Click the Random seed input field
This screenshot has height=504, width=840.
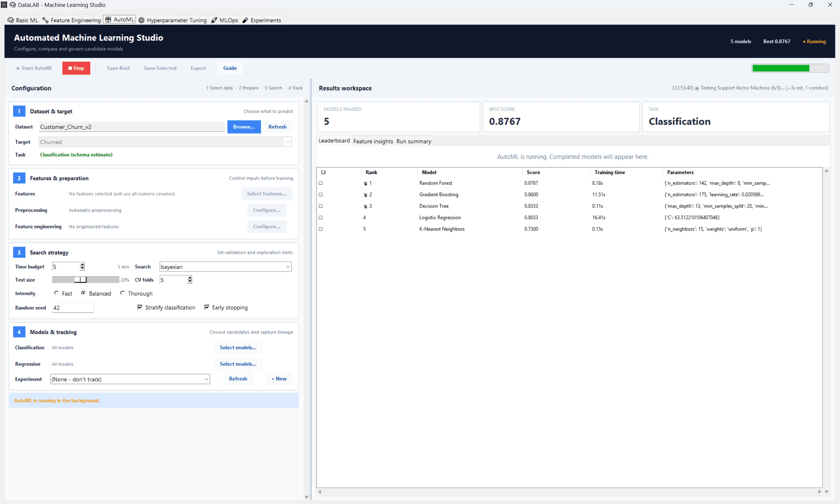[x=73, y=308]
